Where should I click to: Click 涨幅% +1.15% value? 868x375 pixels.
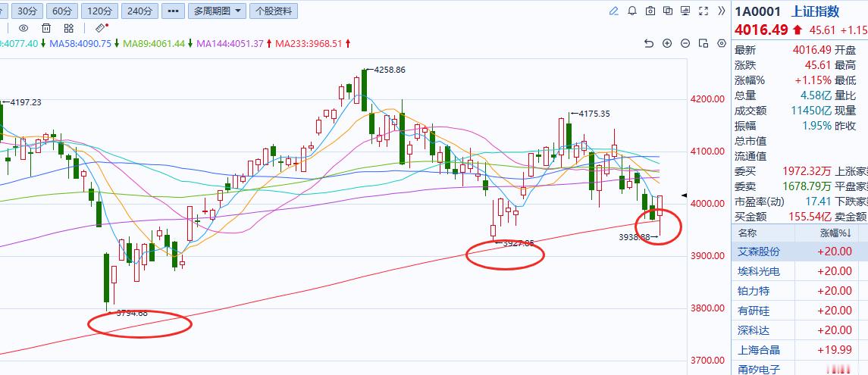pos(813,80)
